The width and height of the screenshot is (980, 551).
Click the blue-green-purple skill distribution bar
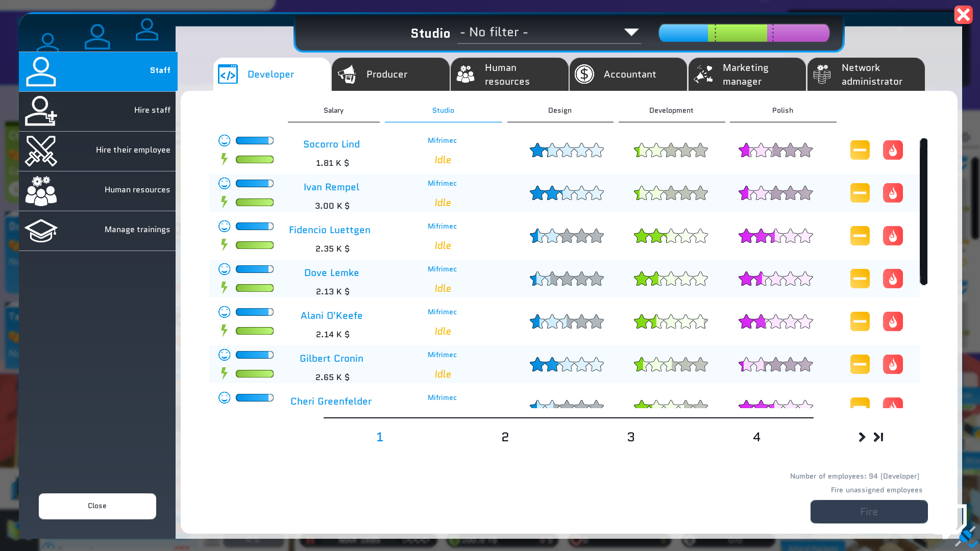tap(744, 33)
